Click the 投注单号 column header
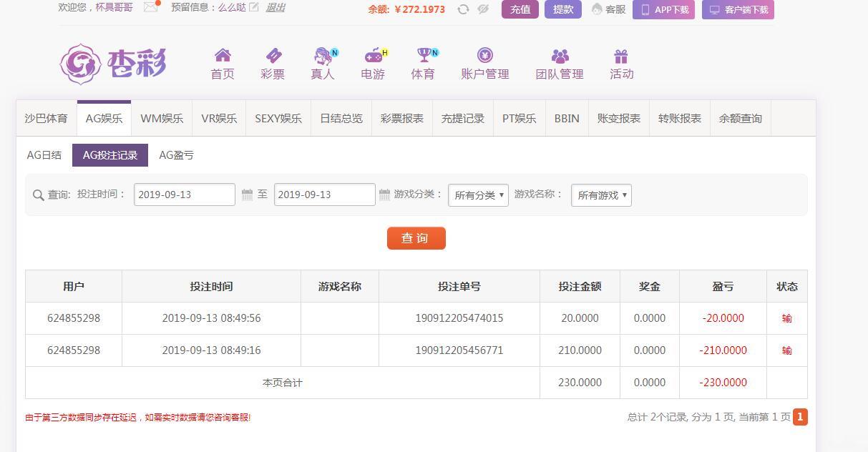 tap(459, 286)
